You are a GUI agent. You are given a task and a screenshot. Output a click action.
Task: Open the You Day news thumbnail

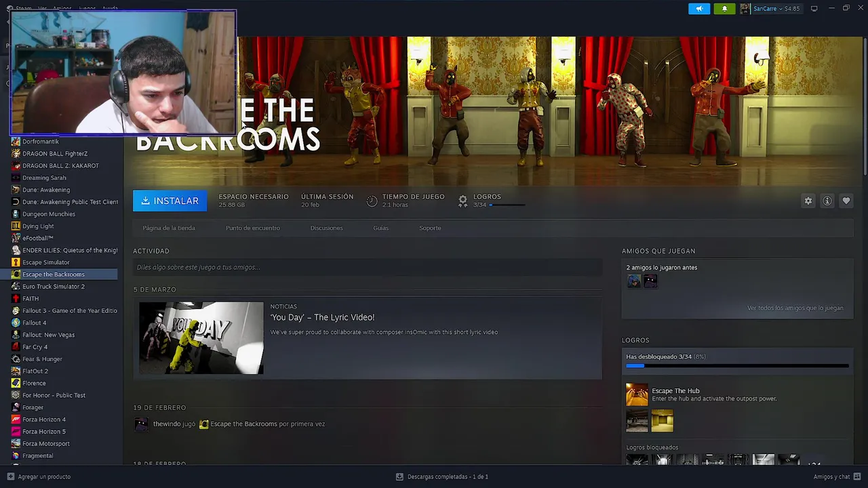pyautogui.click(x=201, y=338)
